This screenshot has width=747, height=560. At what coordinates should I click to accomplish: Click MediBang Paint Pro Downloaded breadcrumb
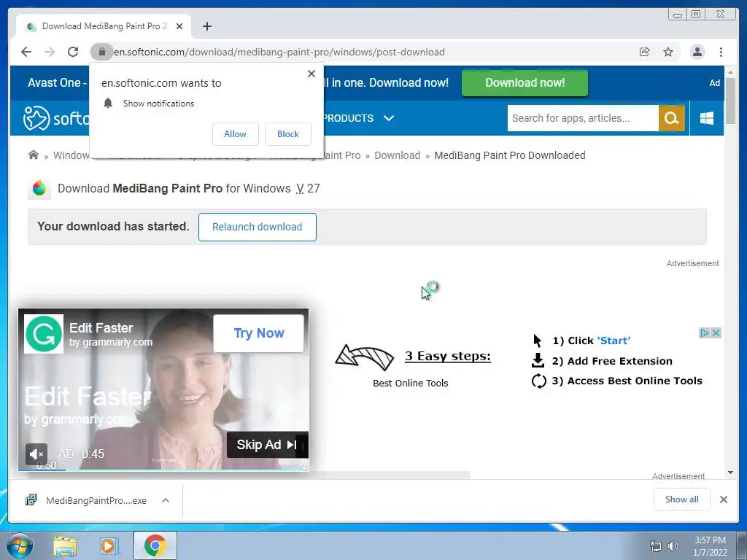tap(510, 155)
